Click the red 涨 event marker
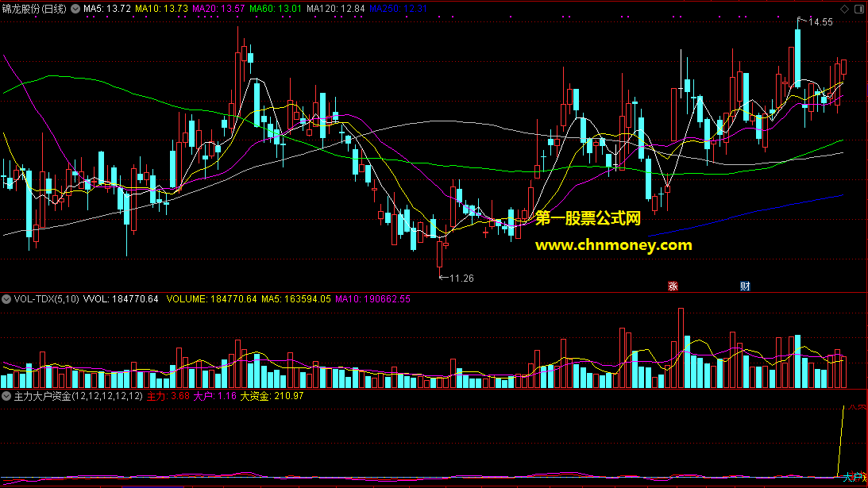Screen dimensions: 868x488 pyautogui.click(x=673, y=286)
